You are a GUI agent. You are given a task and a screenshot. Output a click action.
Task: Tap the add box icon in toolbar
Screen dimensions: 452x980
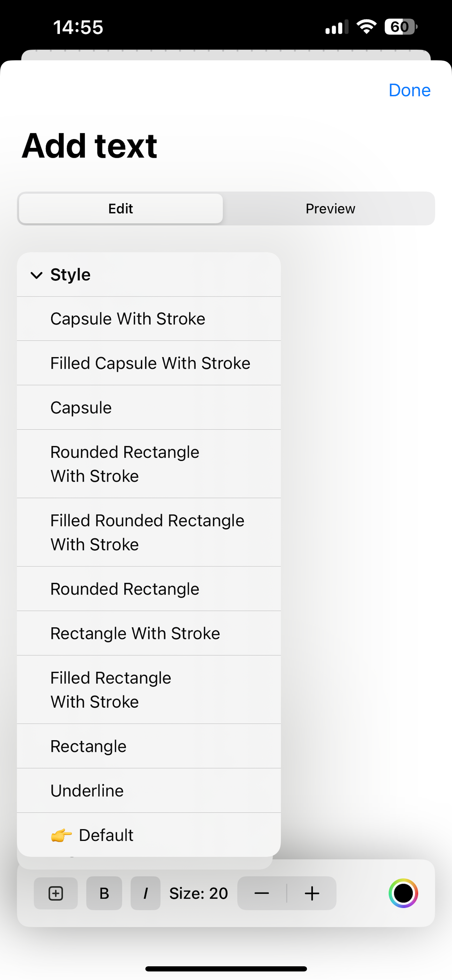[56, 893]
